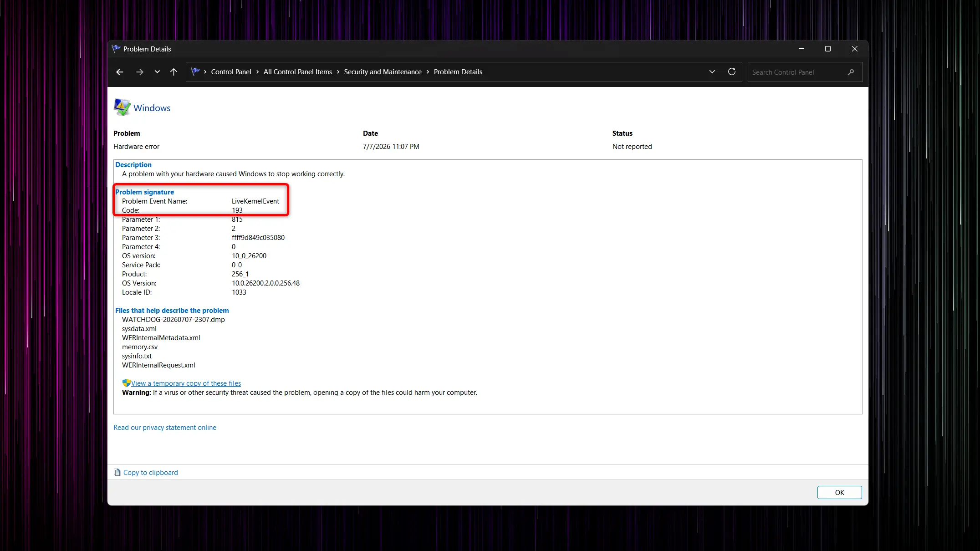Open the address bar history dropdown
The height and width of the screenshot is (551, 980).
click(x=712, y=72)
